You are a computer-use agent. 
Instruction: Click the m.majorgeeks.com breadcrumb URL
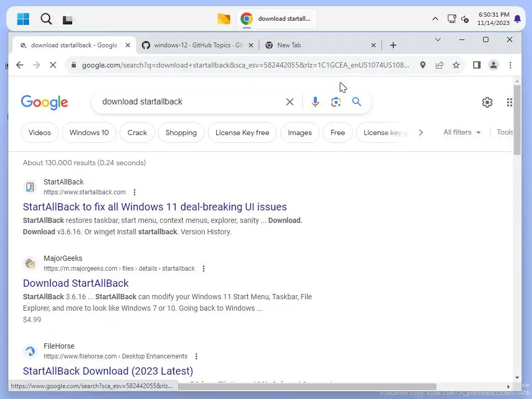pos(119,269)
